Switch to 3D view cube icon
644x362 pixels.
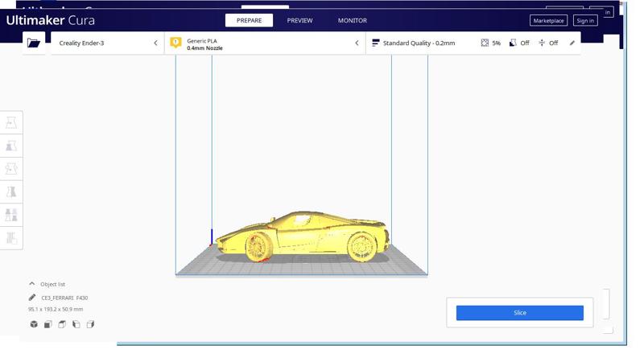click(x=34, y=324)
